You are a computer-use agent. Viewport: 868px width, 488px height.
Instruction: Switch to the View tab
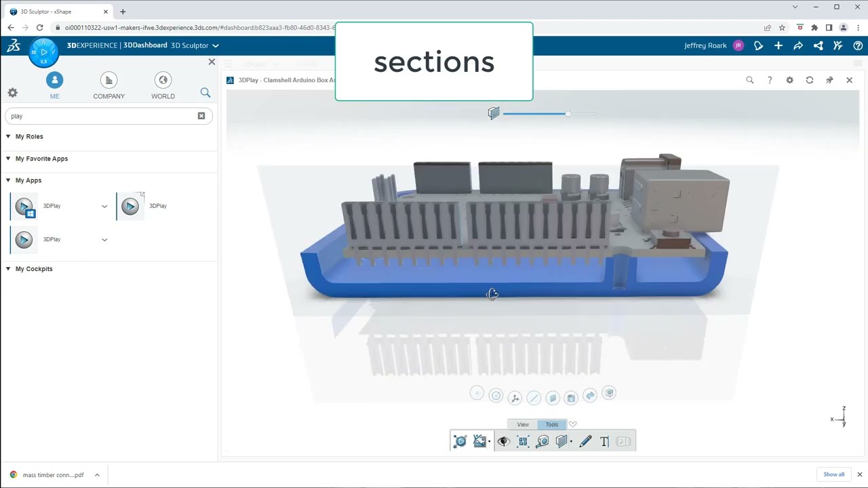[523, 424]
